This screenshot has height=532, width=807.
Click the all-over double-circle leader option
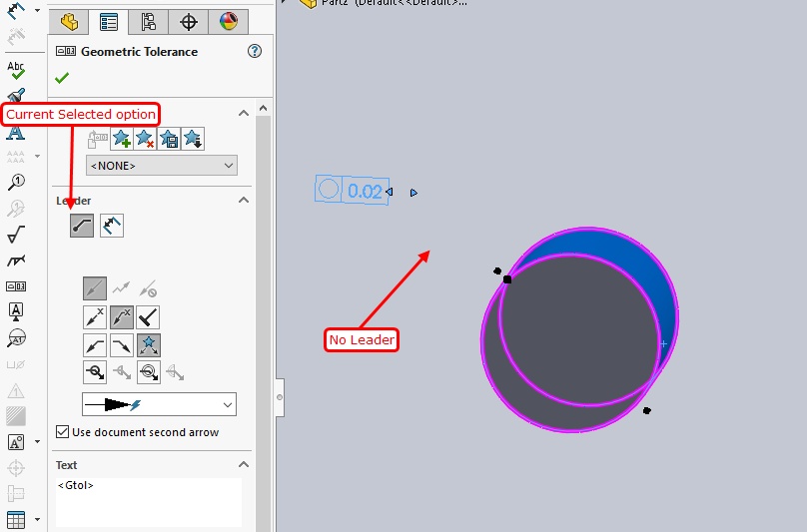(x=149, y=372)
